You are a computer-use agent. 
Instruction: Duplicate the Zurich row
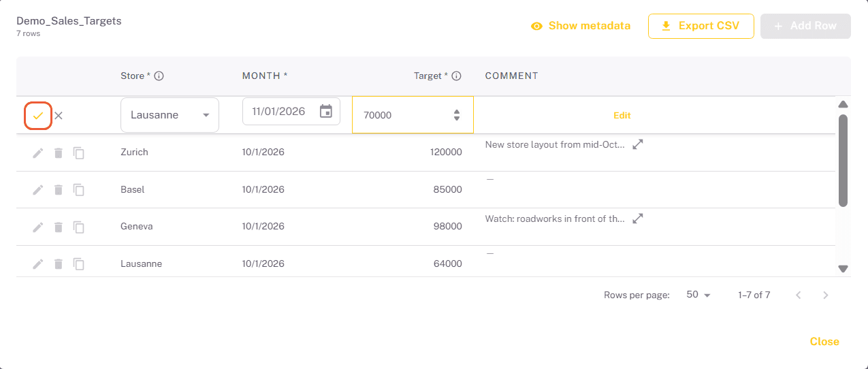(79, 153)
